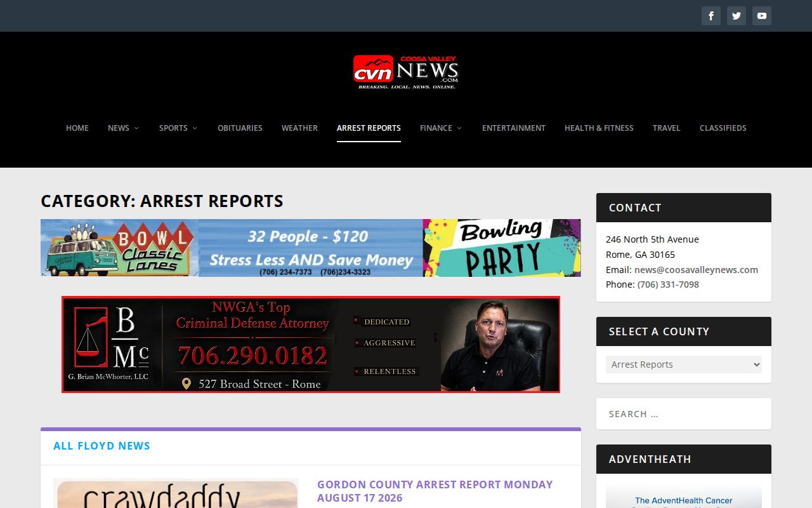Click the "Rome, GA 30165" text
The image size is (812, 508).
(x=640, y=255)
